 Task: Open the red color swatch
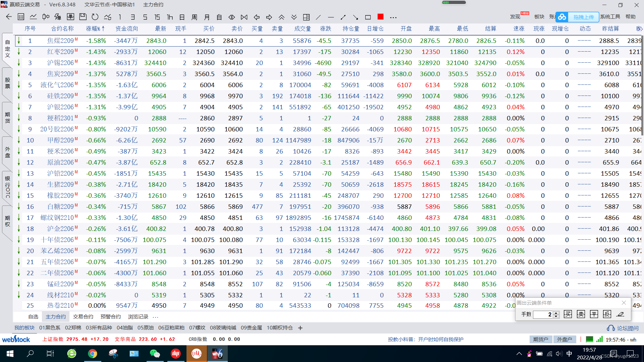(x=380, y=17)
